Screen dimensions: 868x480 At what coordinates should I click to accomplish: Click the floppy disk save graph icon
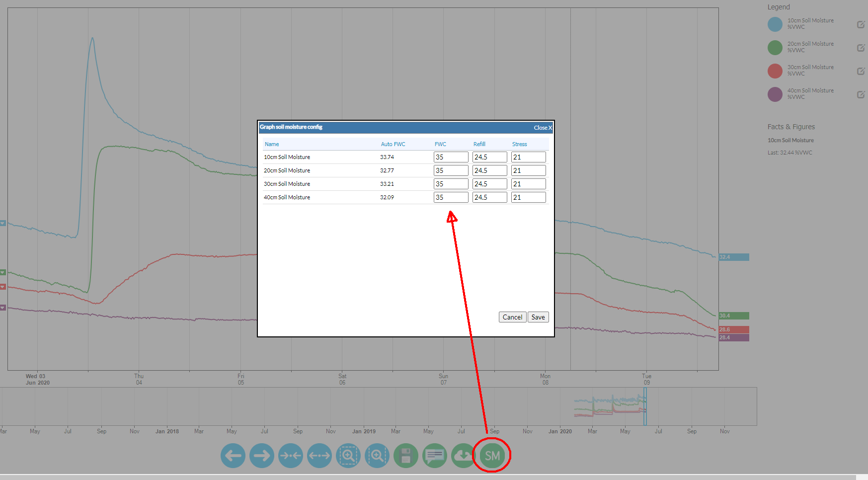pyautogui.click(x=406, y=456)
